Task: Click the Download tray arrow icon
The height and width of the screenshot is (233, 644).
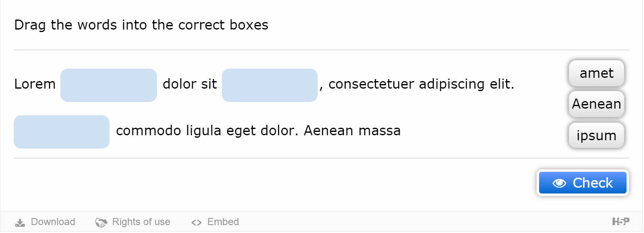Action: tap(20, 222)
